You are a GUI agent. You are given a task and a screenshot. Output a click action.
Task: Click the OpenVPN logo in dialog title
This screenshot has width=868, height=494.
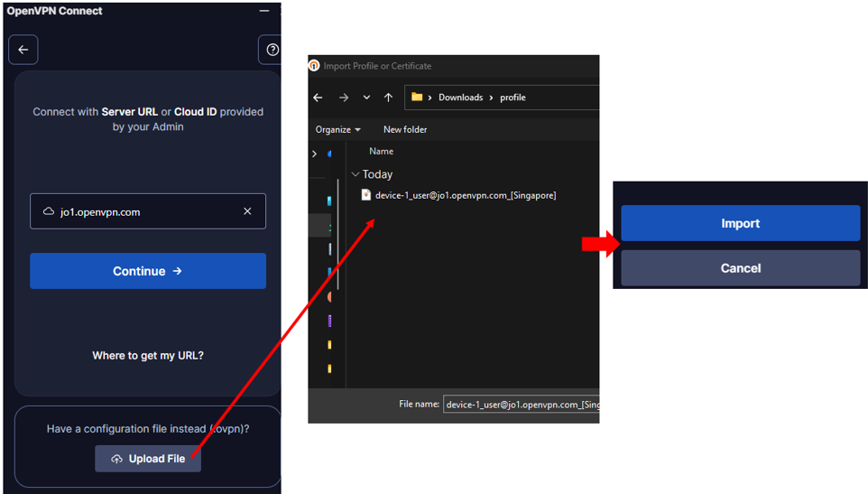[x=314, y=66]
